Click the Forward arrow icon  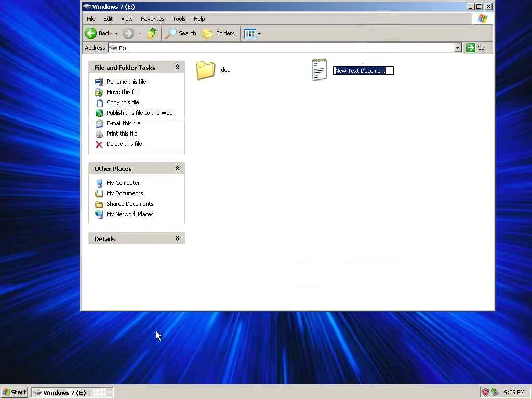[x=128, y=33]
